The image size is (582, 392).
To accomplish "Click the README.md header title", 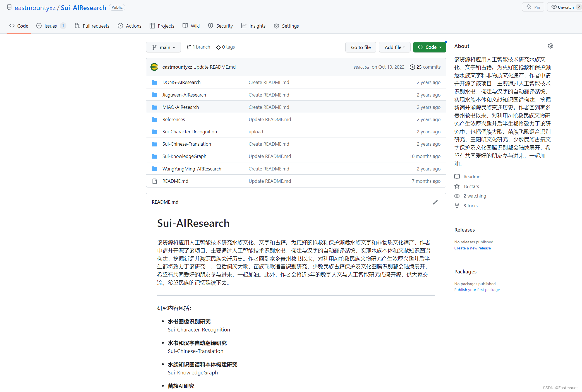I will click(x=165, y=202).
